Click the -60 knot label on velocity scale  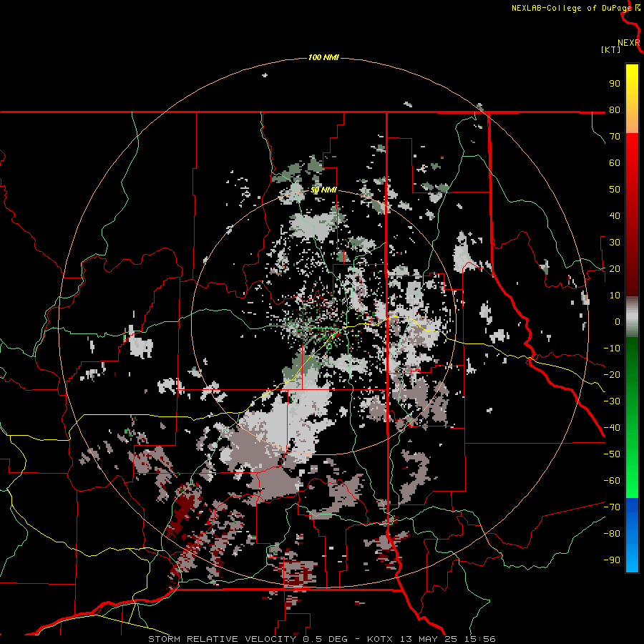coord(612,481)
